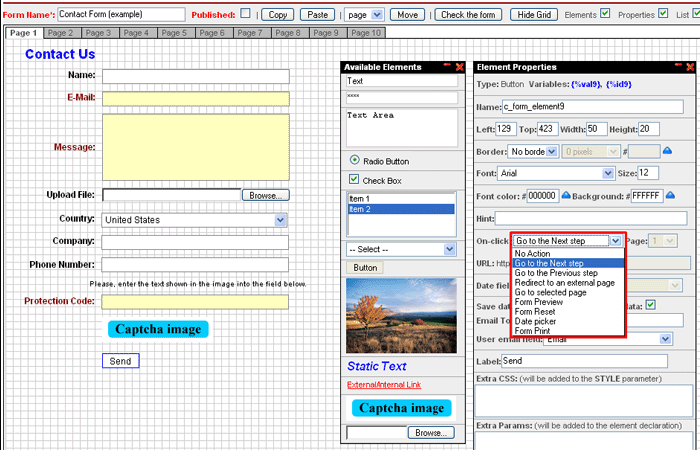Click the Font Size field
Screen dimensions: 700x450
648,173
